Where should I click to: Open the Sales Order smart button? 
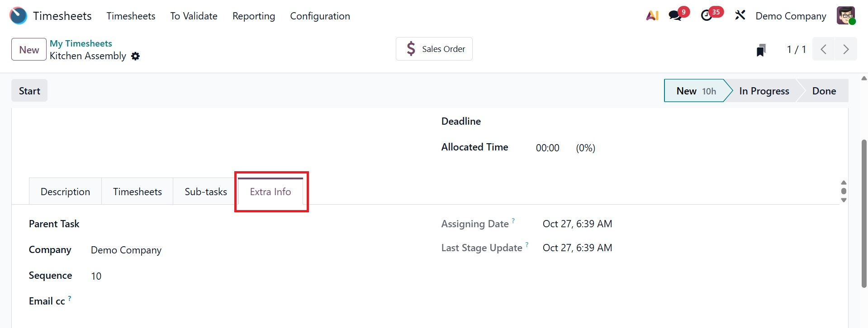434,49
